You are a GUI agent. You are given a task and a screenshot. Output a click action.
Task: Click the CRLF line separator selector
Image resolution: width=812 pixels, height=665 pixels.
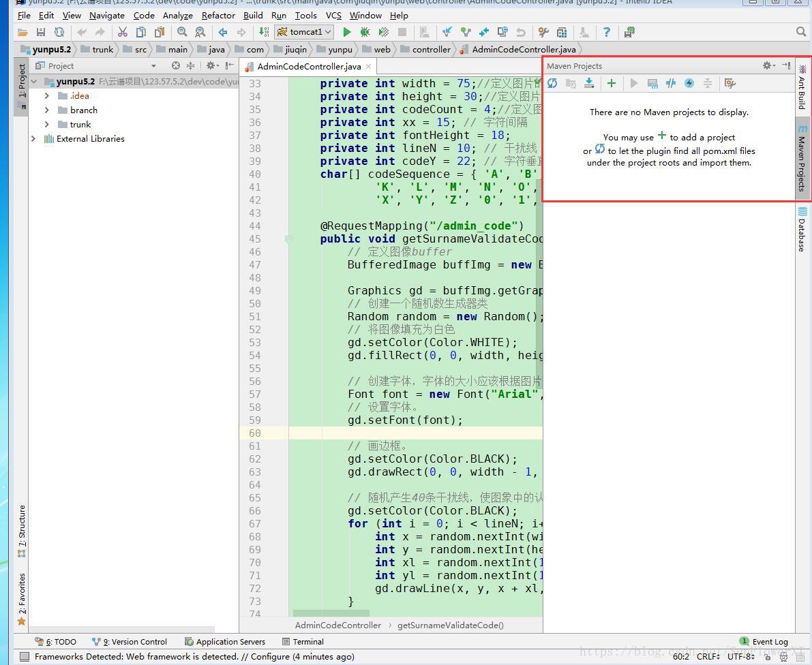pos(708,657)
